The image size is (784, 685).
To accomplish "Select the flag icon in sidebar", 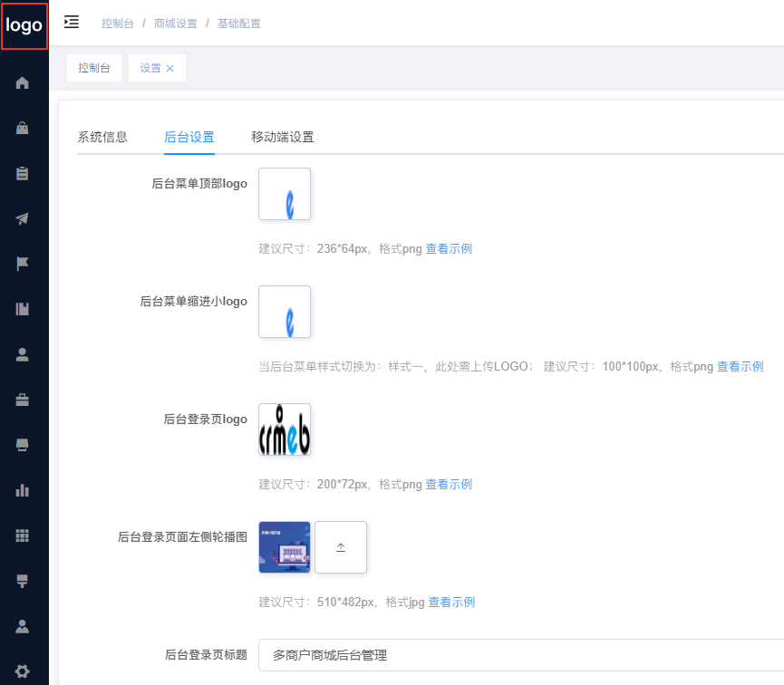I will coord(23,264).
